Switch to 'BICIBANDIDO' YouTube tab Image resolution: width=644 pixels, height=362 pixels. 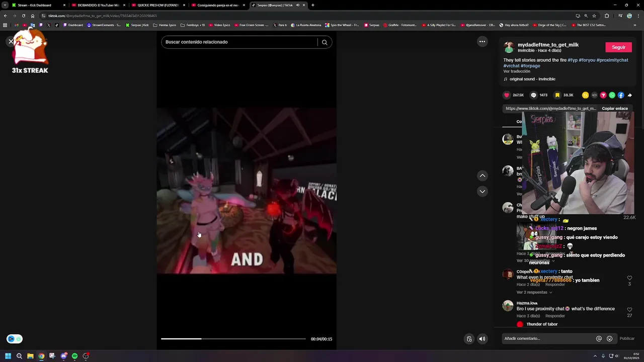(99, 5)
